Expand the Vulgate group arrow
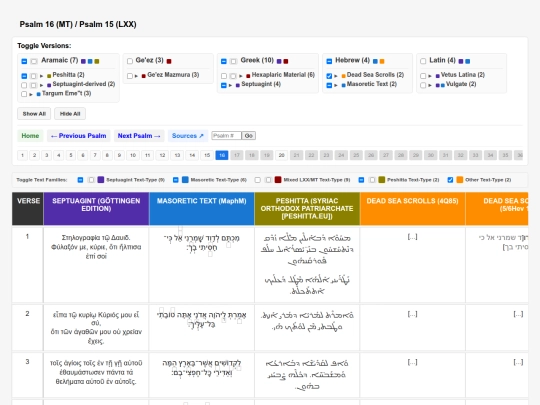540x405 pixels. click(x=430, y=85)
